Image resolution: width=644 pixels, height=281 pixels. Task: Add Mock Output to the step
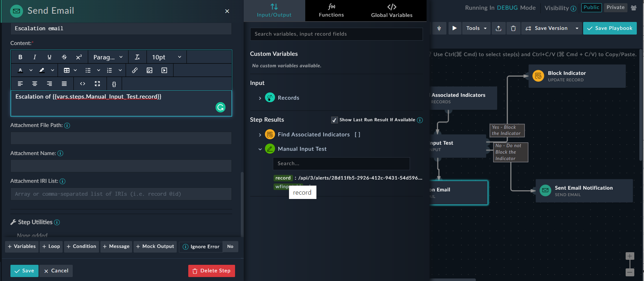click(155, 246)
